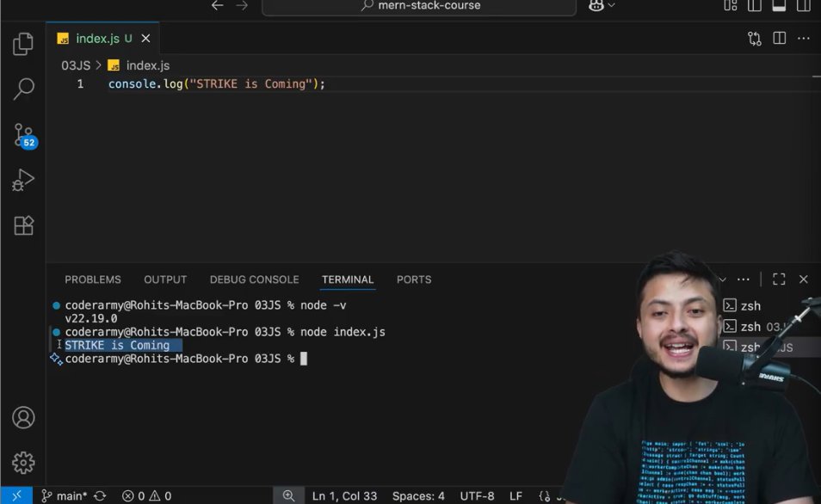Switch to the TERMINAL tab
This screenshot has width=821, height=504.
(x=348, y=280)
